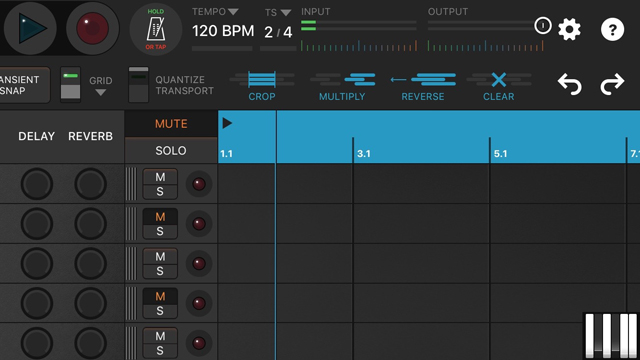Viewport: 640px width, 360px height.
Task: Mute track five with M button
Action: (x=160, y=336)
